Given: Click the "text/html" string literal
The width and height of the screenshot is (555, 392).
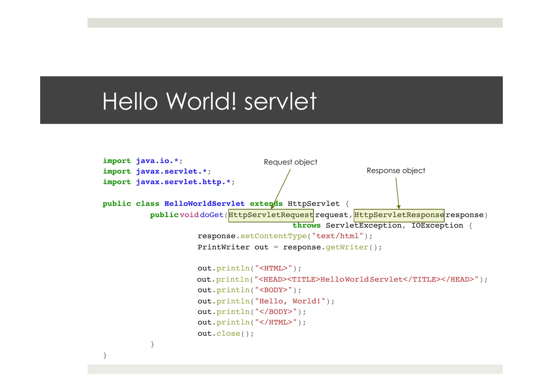Looking at the screenshot, I should click(x=337, y=236).
